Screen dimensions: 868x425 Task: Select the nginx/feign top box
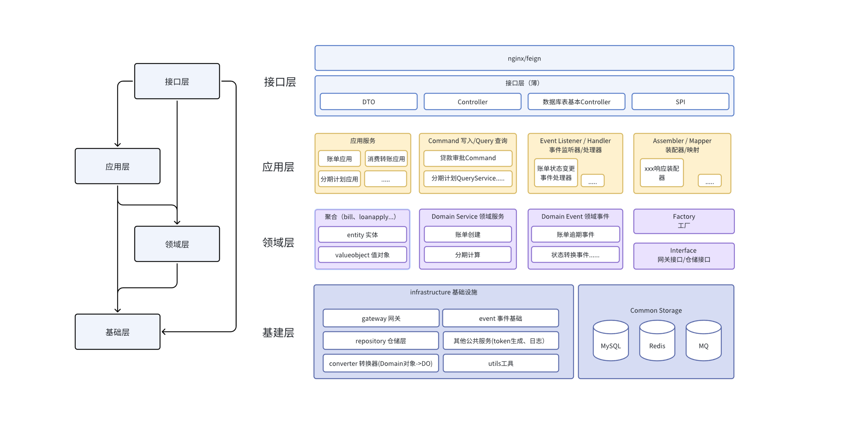coord(524,58)
